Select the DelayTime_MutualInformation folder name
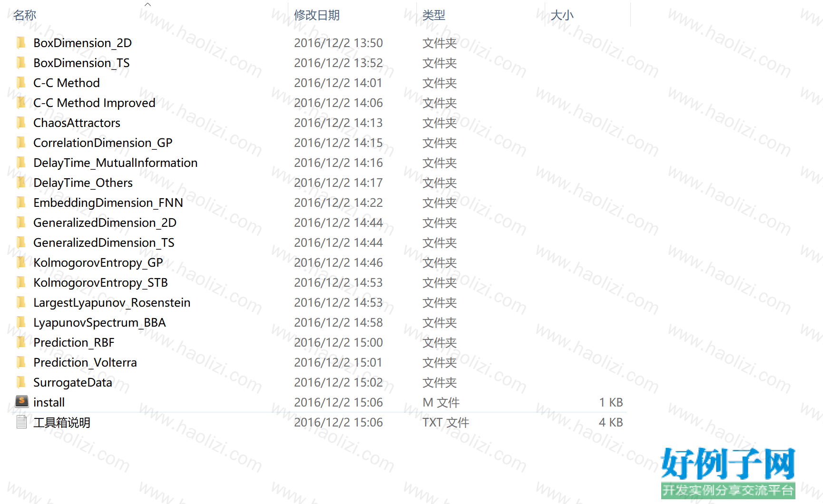This screenshot has width=823, height=504. [116, 163]
